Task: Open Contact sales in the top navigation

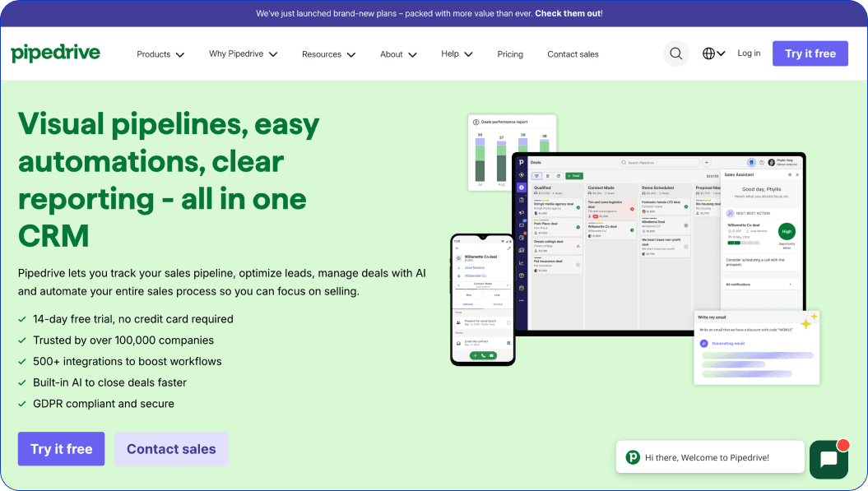Action: (573, 54)
